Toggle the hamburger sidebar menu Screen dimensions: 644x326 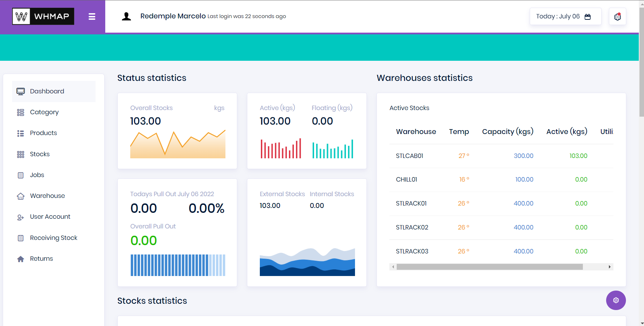(92, 17)
